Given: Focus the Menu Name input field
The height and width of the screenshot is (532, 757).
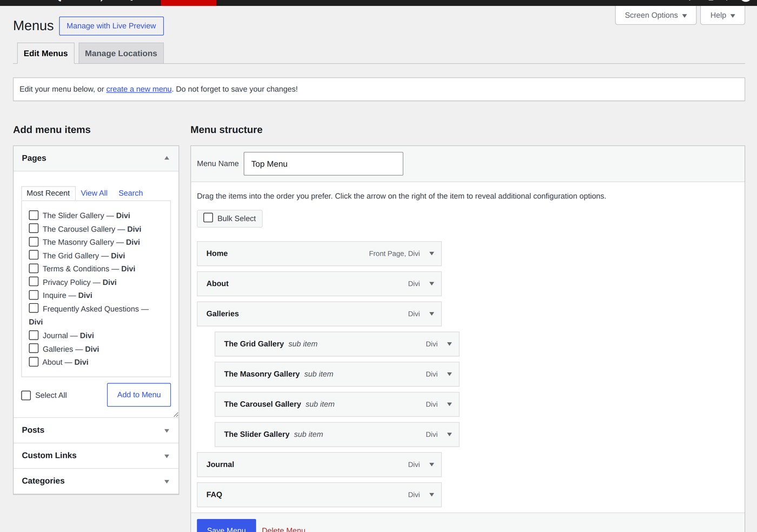Looking at the screenshot, I should 323,164.
